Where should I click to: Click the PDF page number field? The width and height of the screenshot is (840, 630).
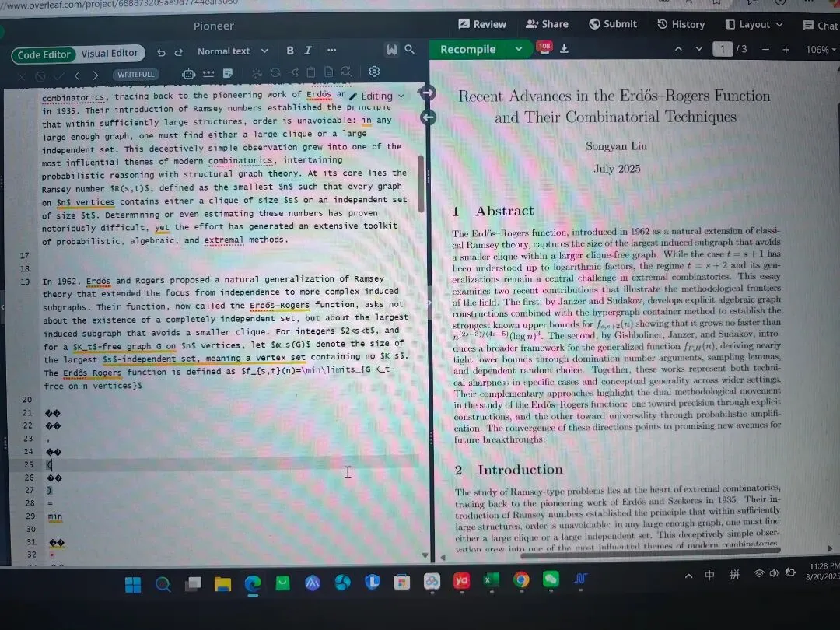click(722, 49)
